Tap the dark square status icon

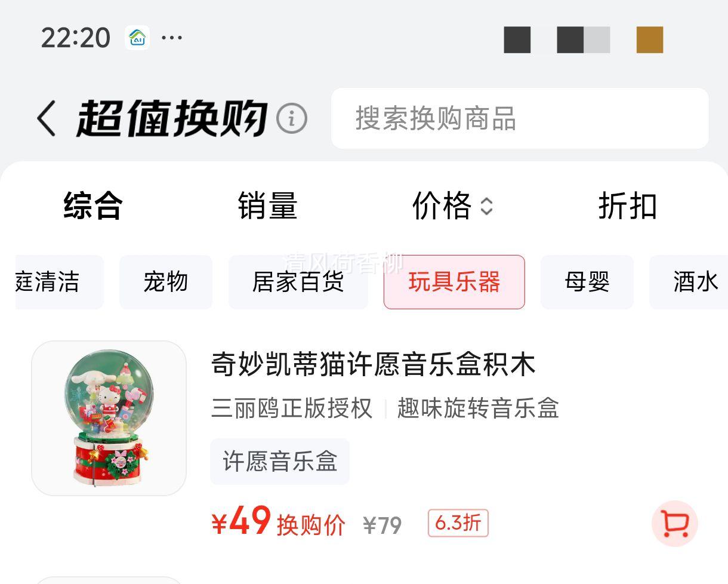coord(517,40)
